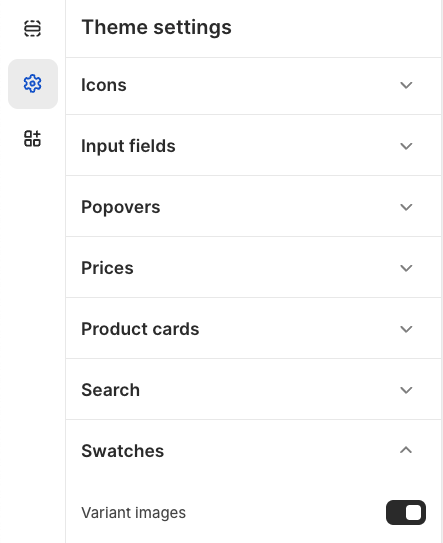Click the Variant images label
This screenshot has height=543, width=443.
[133, 513]
